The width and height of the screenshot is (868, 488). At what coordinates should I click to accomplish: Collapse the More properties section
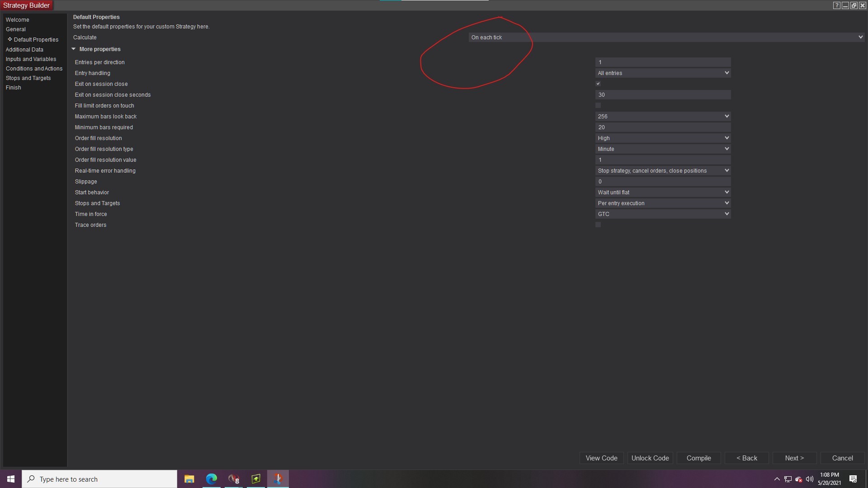point(74,49)
